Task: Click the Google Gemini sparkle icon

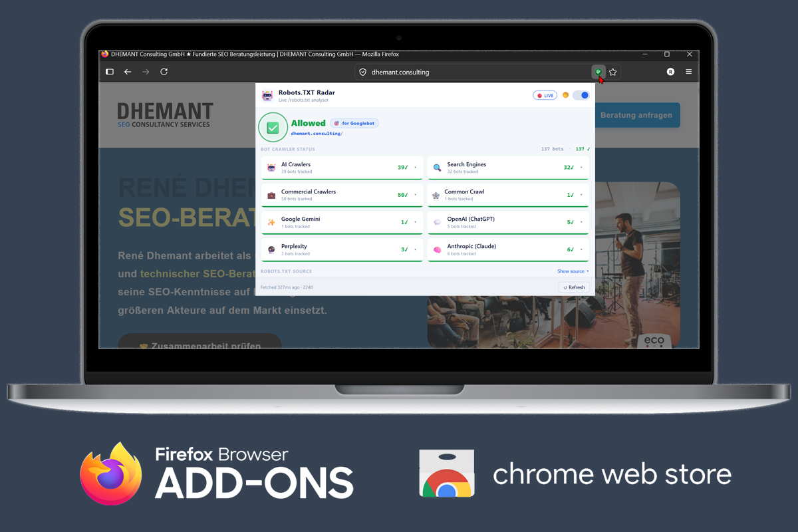Action: click(x=271, y=222)
